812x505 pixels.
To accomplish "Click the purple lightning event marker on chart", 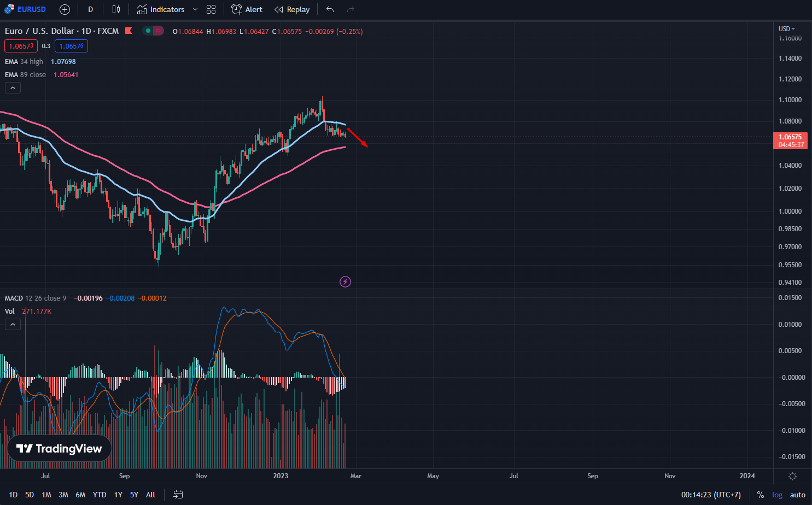I will point(345,281).
